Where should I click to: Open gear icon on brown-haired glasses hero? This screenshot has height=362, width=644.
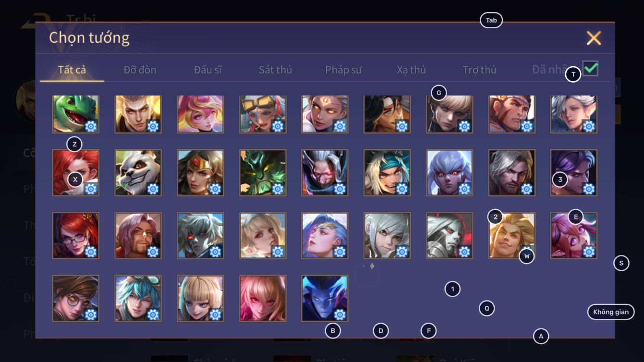point(91,314)
